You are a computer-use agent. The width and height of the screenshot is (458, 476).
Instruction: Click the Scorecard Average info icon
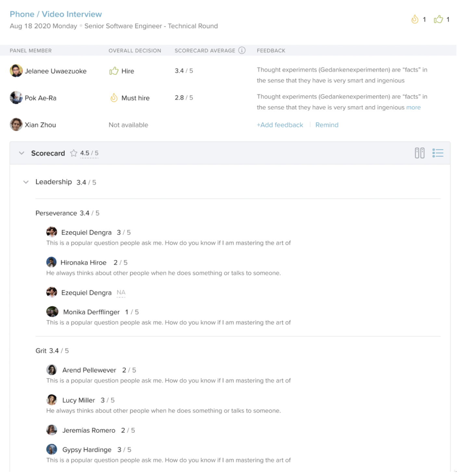coord(242,50)
